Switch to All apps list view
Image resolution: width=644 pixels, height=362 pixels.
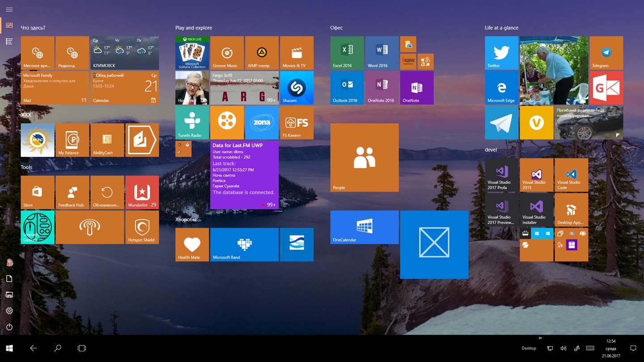pos(9,41)
